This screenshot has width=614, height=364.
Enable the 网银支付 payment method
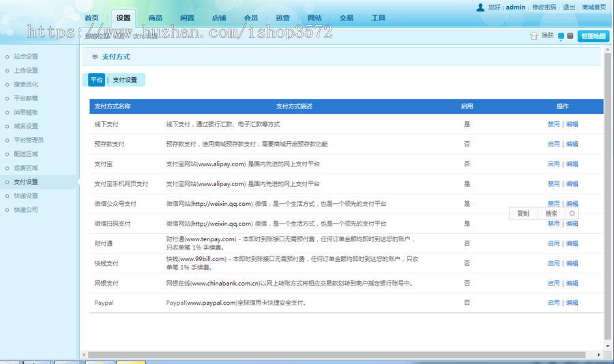click(x=553, y=284)
